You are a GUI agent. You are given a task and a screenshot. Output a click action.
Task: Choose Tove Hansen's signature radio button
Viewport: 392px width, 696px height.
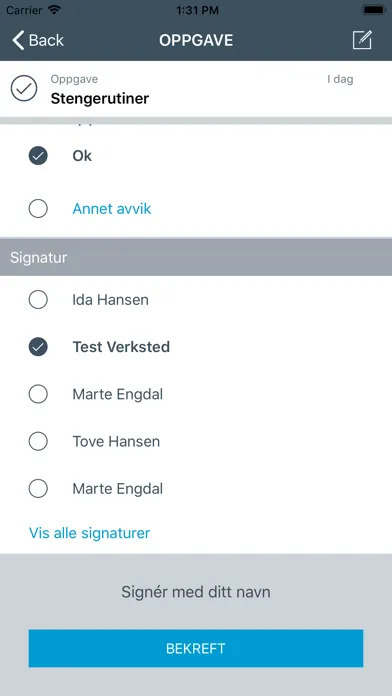coord(38,442)
